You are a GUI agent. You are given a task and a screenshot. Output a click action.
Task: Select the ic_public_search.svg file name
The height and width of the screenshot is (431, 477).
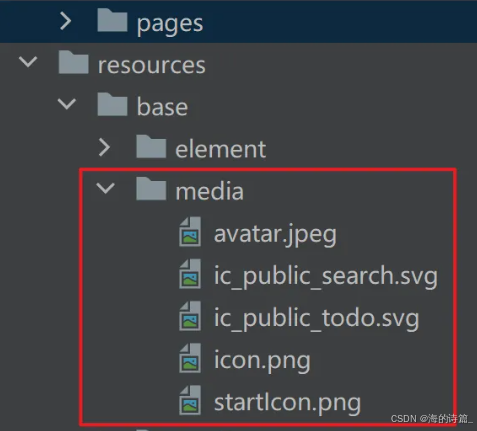[326, 277]
